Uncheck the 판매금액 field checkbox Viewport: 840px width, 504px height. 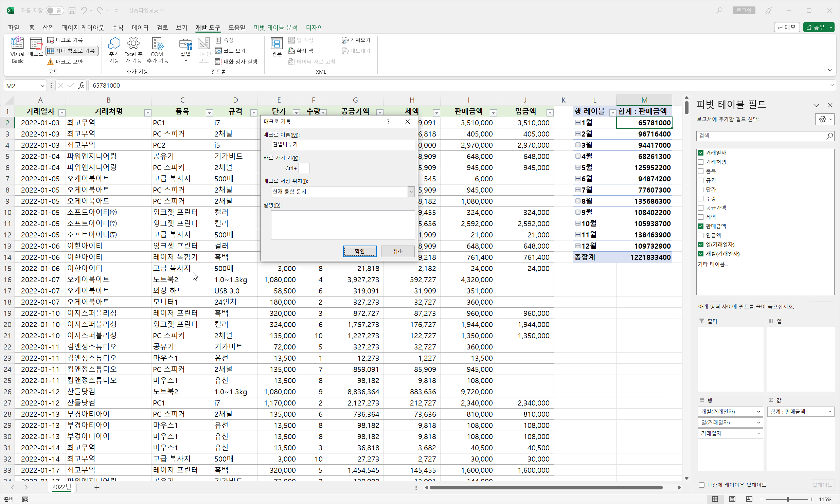coord(701,226)
